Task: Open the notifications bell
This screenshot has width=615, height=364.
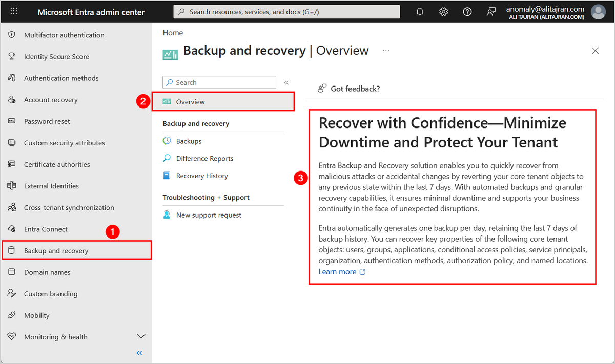Action: click(420, 12)
